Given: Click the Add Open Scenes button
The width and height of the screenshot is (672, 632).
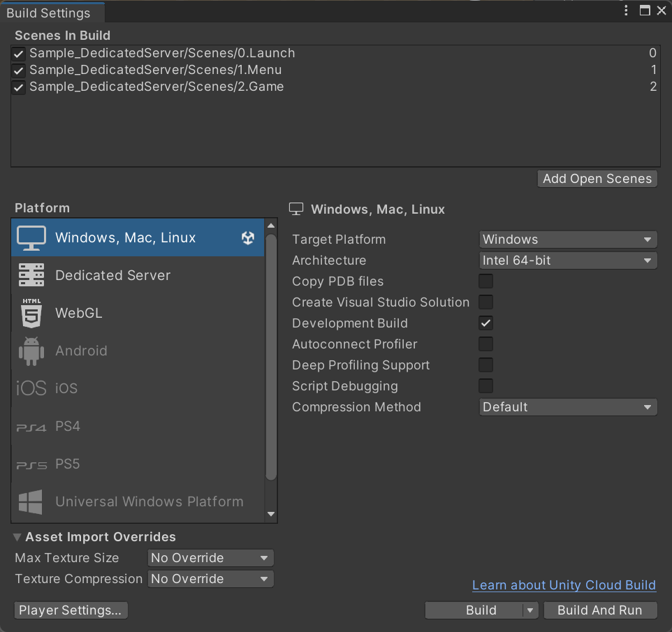Looking at the screenshot, I should [597, 179].
